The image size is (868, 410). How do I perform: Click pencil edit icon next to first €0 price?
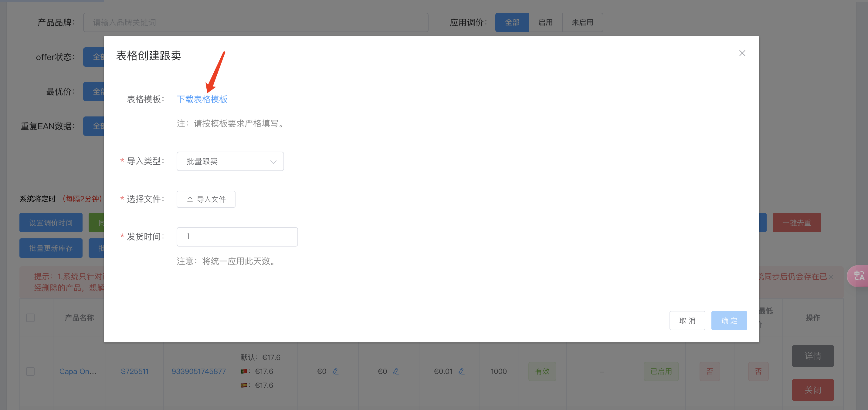336,371
